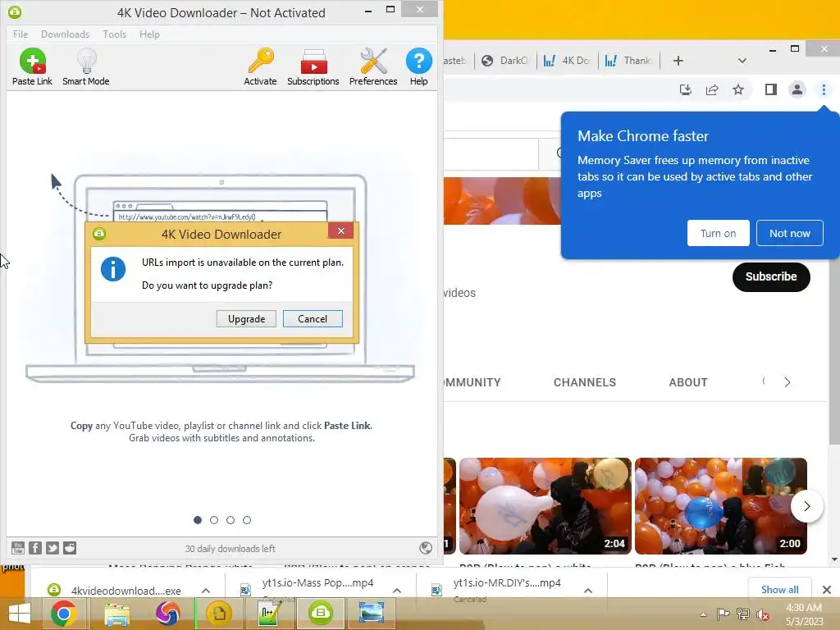
Task: Select fourth onboarding slide dot
Action: point(247,519)
